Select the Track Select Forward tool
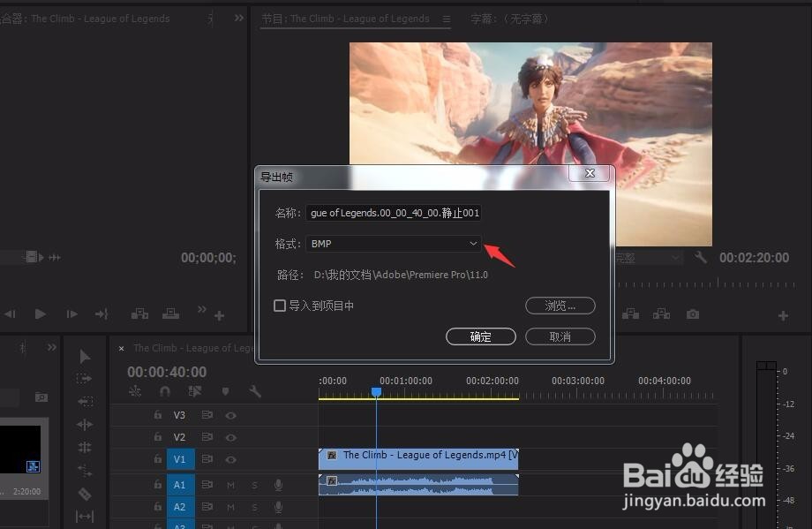Image resolution: width=812 pixels, height=529 pixels. pos(85,379)
